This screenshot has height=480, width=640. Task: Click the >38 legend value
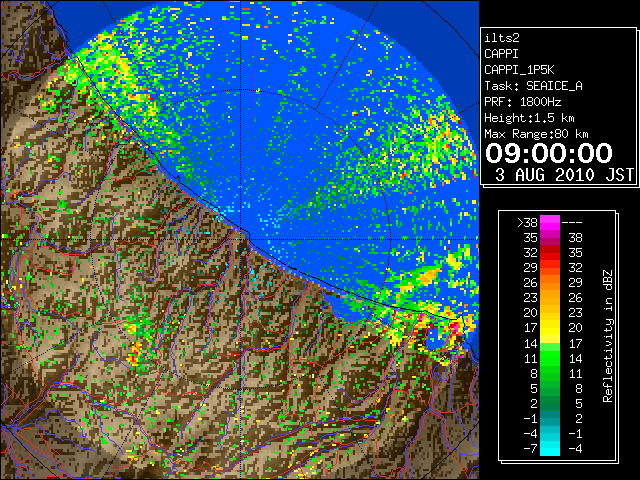[527, 222]
